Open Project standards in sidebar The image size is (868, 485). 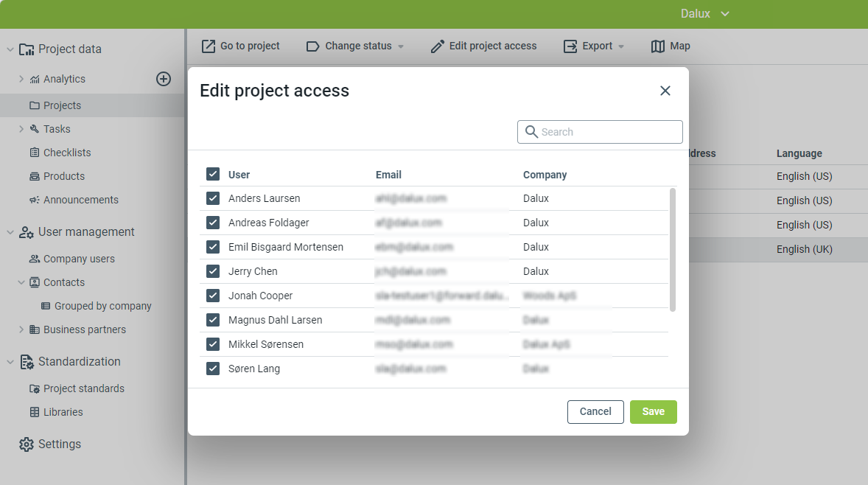[x=83, y=388]
